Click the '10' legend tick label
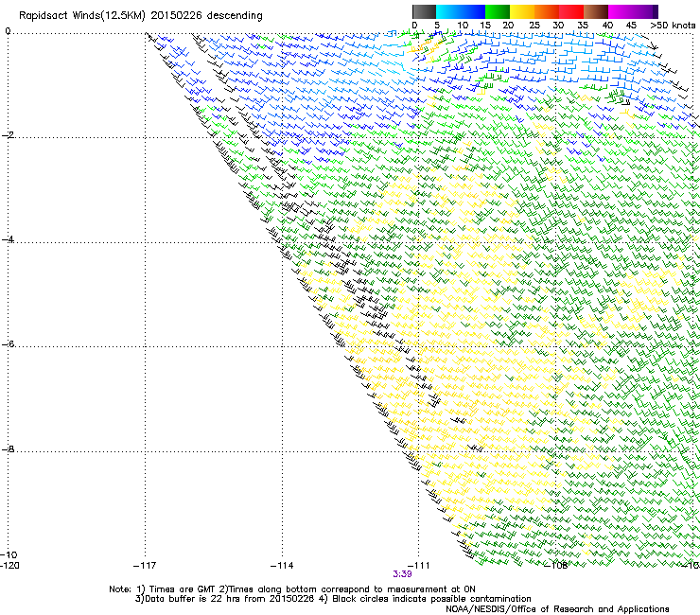The width and height of the screenshot is (700, 615). 463,26
